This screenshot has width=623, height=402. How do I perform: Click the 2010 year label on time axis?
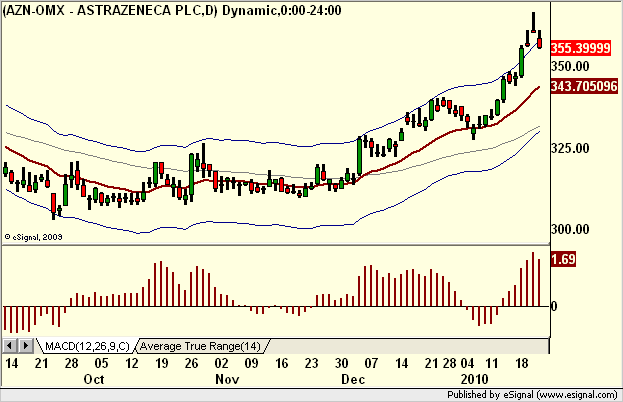(474, 379)
